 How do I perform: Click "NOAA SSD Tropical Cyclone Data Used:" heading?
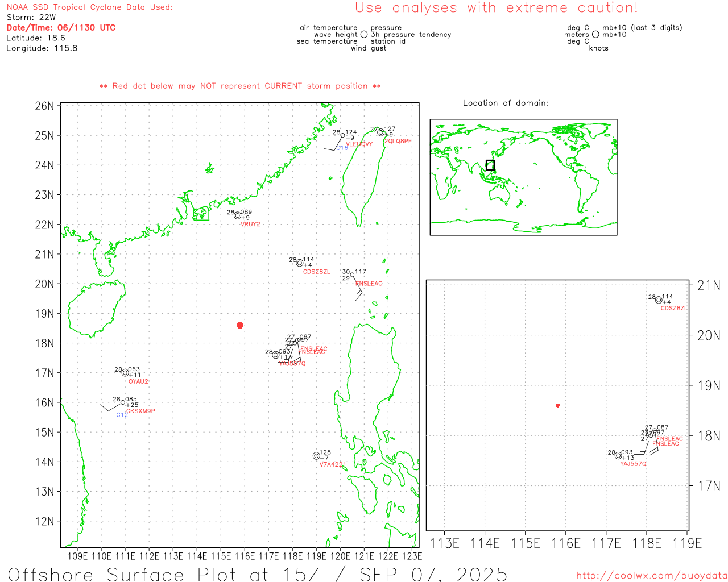click(89, 7)
